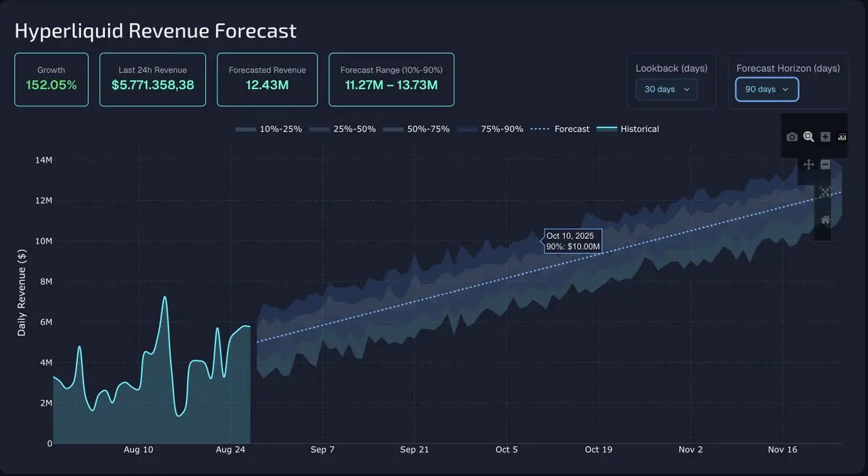Toggle the Forecast dotted line legend

tap(561, 129)
